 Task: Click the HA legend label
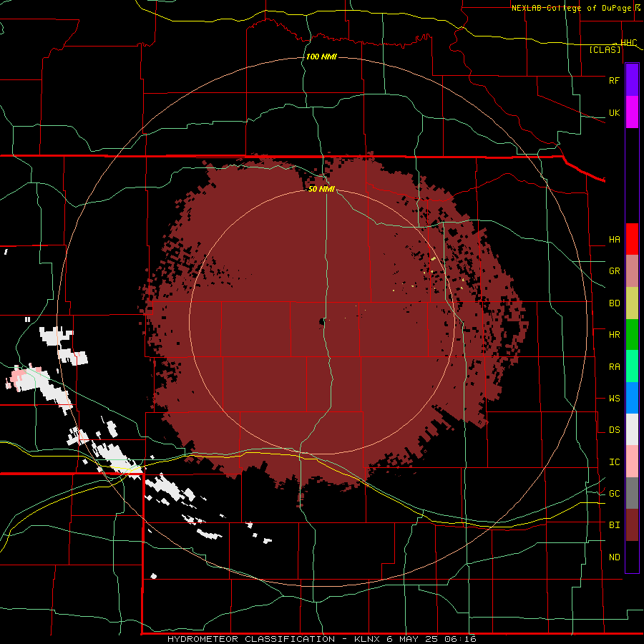(614, 240)
